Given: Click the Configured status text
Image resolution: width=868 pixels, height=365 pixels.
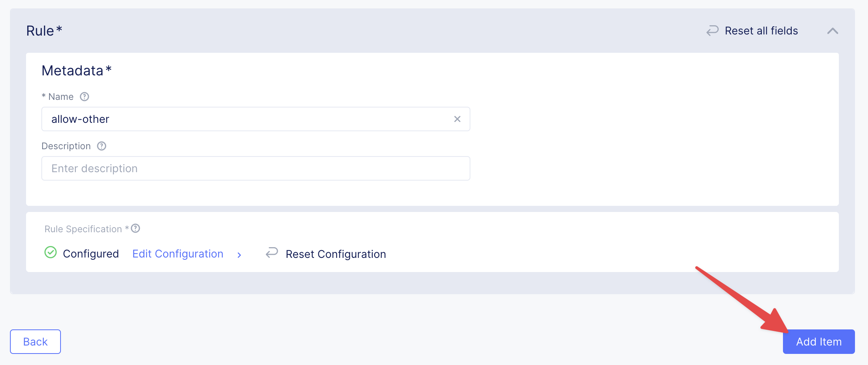Looking at the screenshot, I should [91, 254].
